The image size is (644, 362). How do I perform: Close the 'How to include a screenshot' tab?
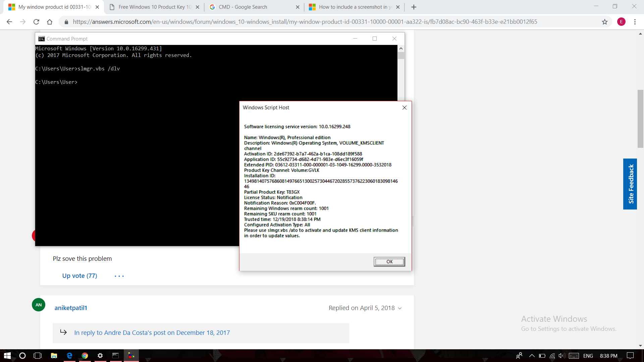pos(398,7)
